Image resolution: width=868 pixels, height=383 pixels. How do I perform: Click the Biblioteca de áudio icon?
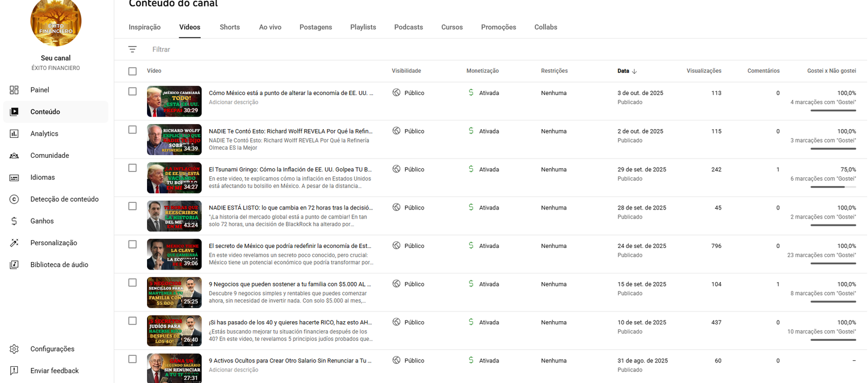point(14,265)
